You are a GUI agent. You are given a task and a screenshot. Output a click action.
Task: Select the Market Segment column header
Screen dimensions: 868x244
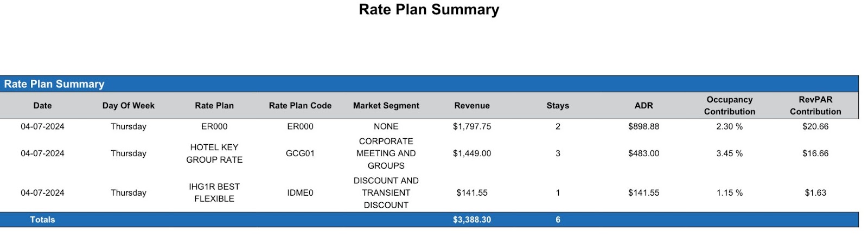[x=386, y=106]
